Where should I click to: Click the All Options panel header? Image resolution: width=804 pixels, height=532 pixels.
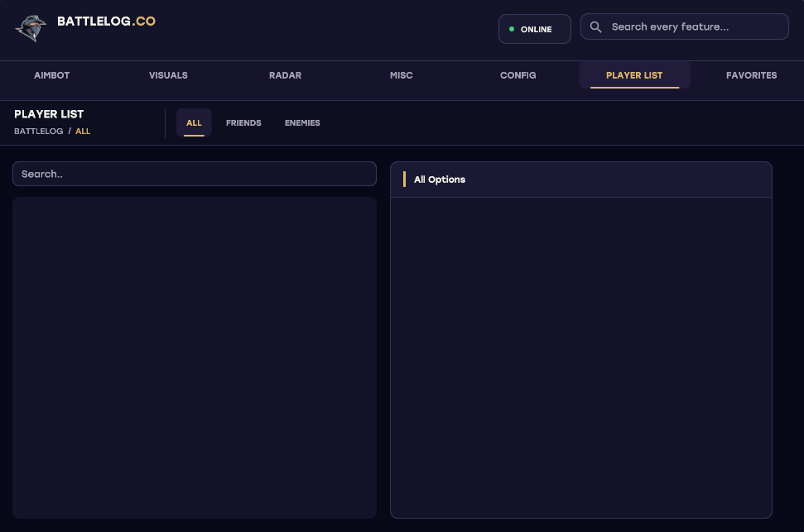tap(581, 180)
